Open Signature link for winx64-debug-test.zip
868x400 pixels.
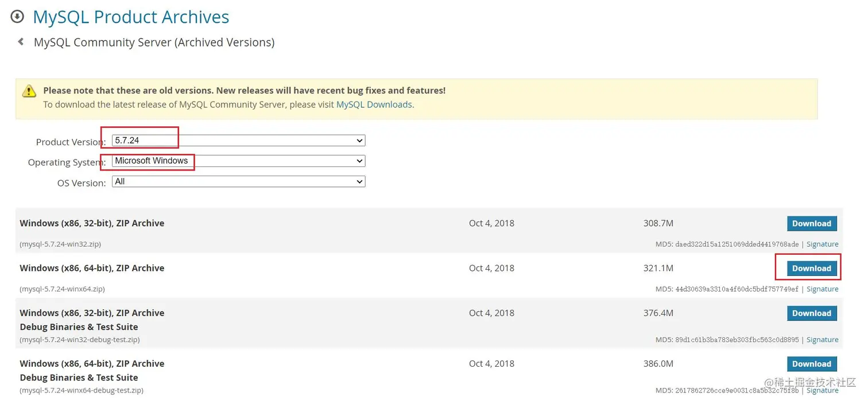click(x=822, y=390)
